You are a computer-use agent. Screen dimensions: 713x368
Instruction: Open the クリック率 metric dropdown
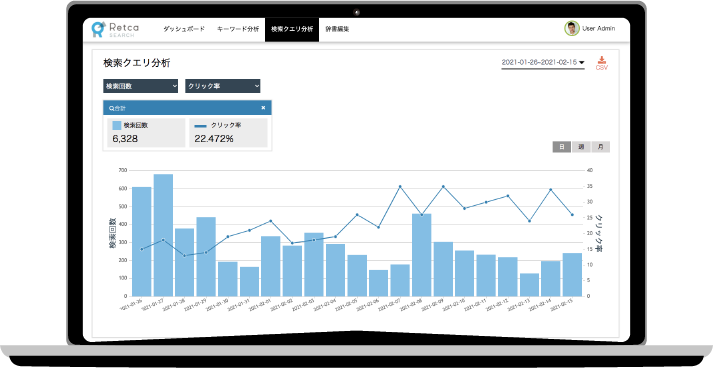click(x=223, y=86)
